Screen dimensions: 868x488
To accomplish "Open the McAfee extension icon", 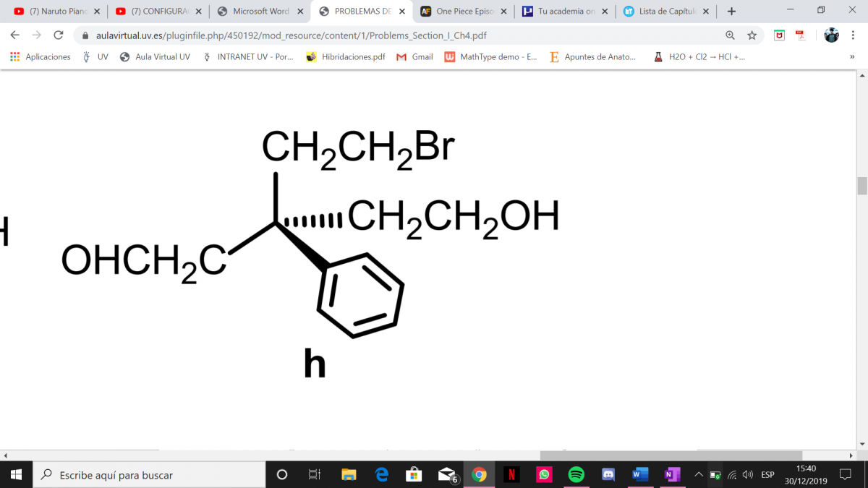I will [779, 35].
